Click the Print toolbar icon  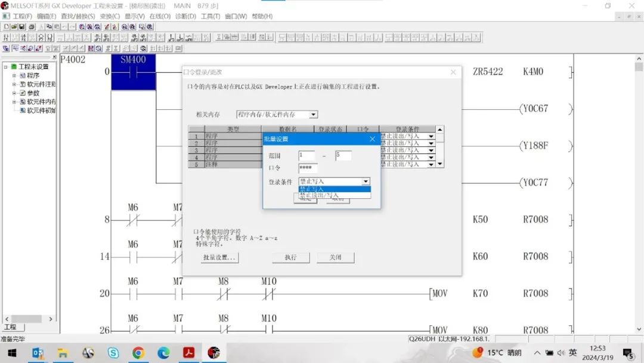coord(31,27)
